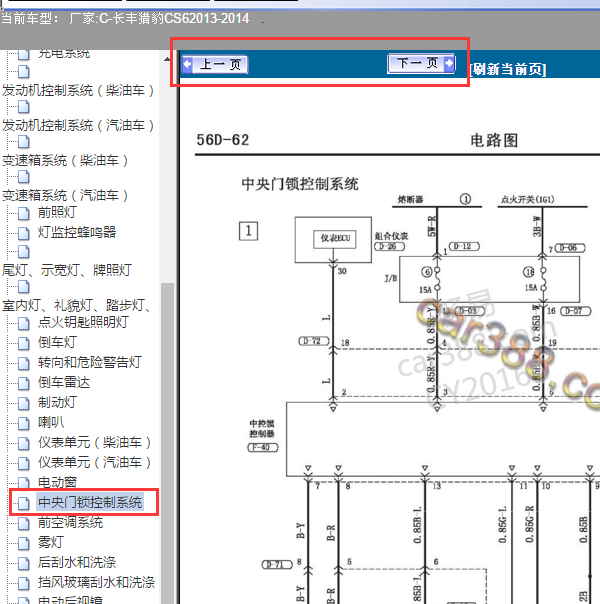The image size is (600, 604).
Task: Open 发动机控制系统（柴油车） entry
Action: (78, 91)
